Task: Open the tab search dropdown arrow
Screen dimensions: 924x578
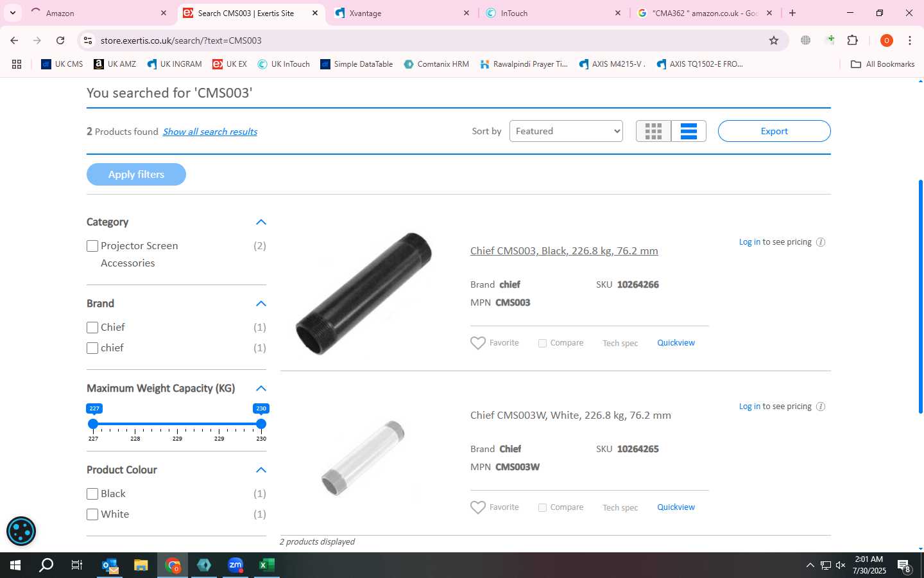Action: pos(12,13)
